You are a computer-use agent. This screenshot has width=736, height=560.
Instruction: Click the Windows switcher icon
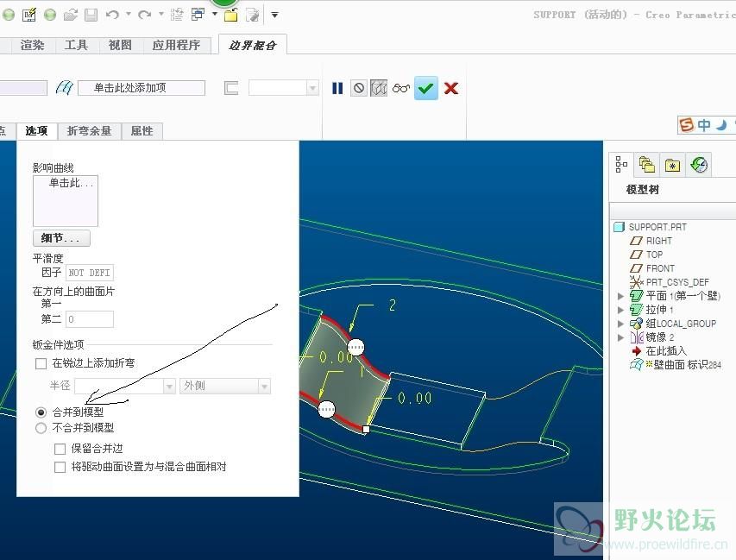point(198,15)
